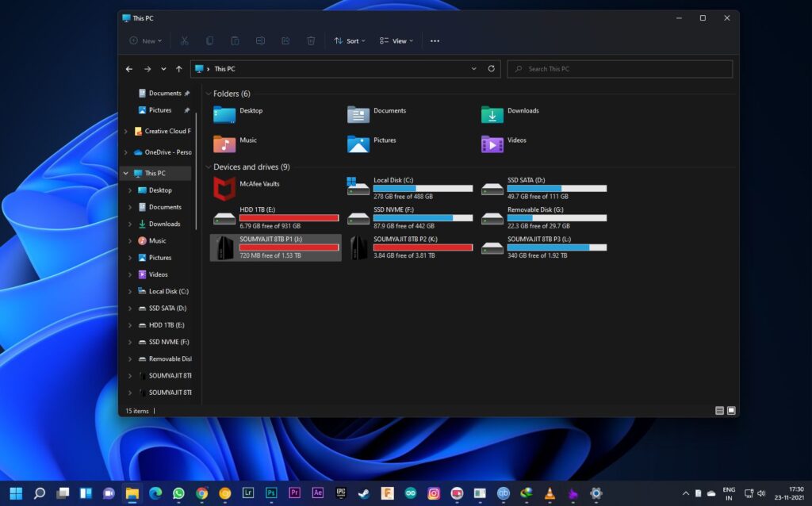Screen dimensions: 812x506
Task: Click Local Disk (C:) capacity bar
Action: [x=423, y=189]
